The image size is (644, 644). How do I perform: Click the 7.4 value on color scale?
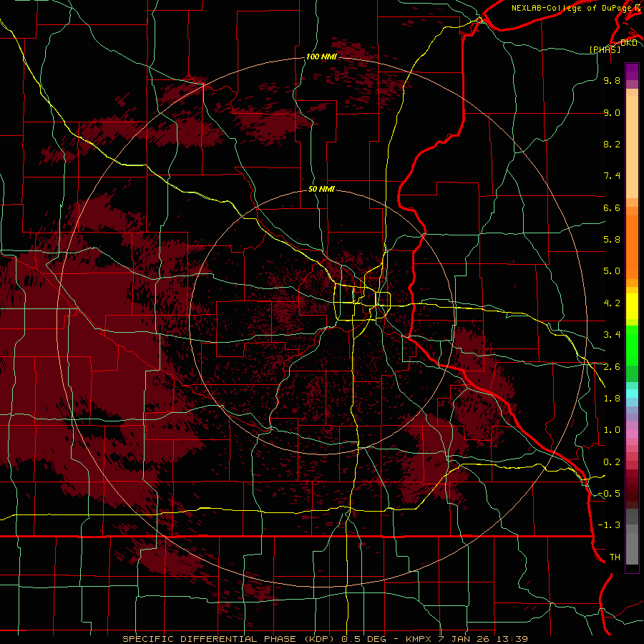(612, 176)
